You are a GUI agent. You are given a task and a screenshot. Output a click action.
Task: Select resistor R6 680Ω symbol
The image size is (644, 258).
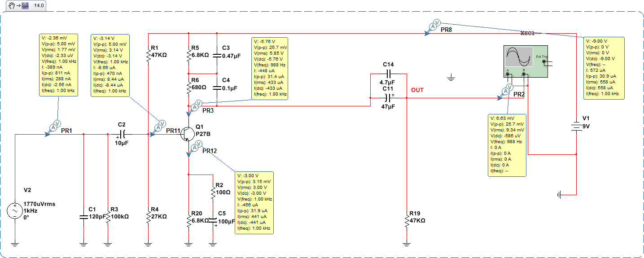[x=188, y=88]
